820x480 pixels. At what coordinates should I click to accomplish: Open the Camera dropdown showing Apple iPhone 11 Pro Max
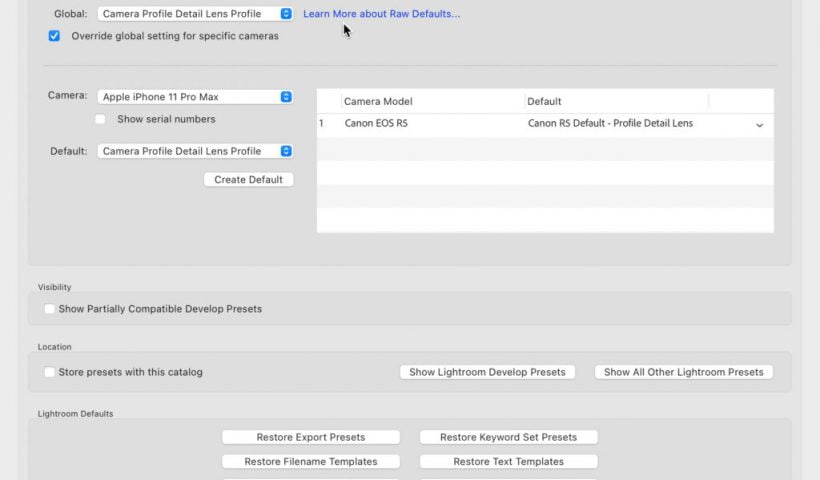[x=195, y=97]
